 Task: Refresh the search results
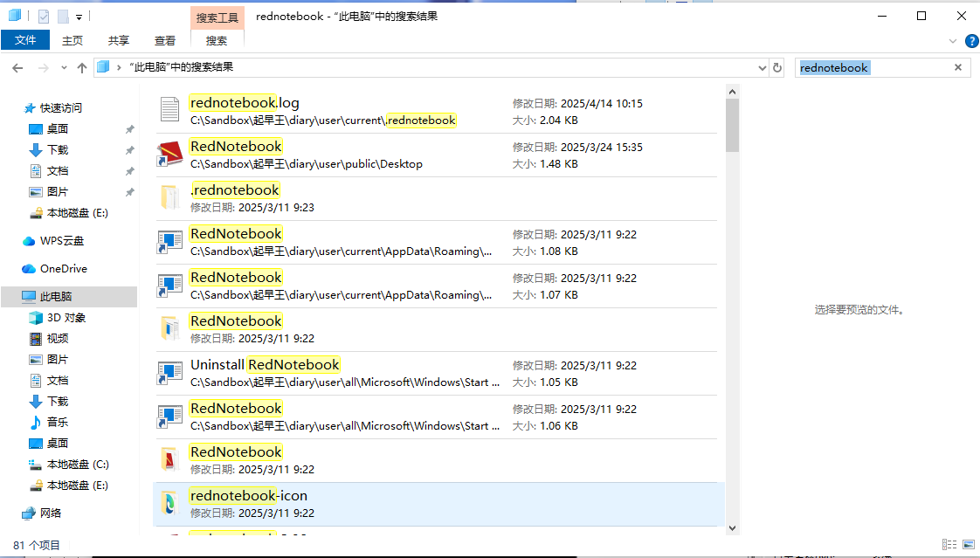776,67
